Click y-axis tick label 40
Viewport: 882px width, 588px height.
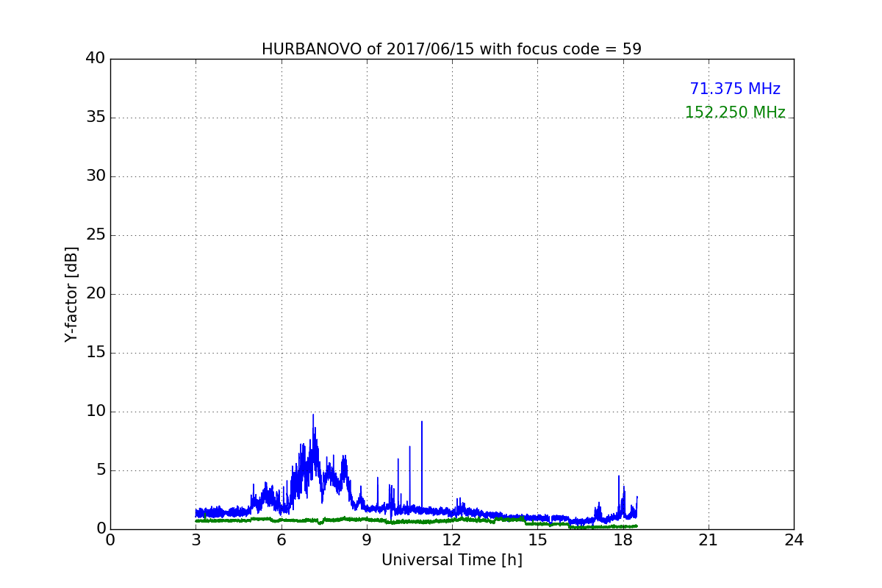(96, 59)
